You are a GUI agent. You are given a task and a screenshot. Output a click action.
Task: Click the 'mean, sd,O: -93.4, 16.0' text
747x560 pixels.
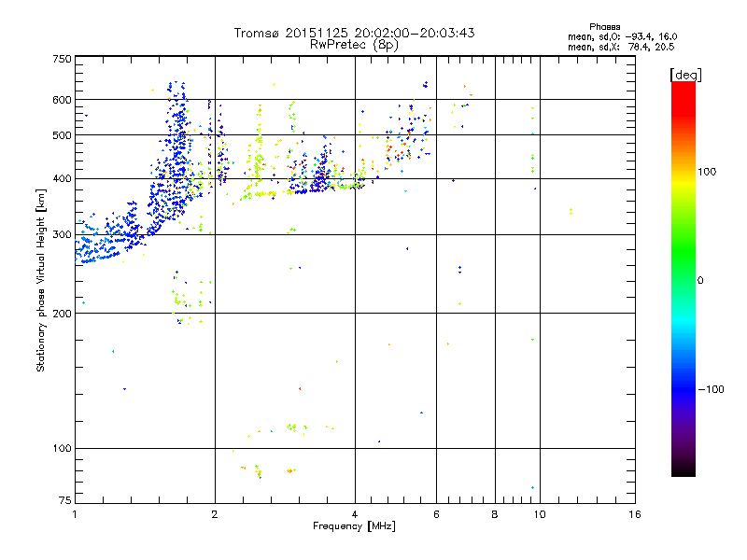click(622, 36)
